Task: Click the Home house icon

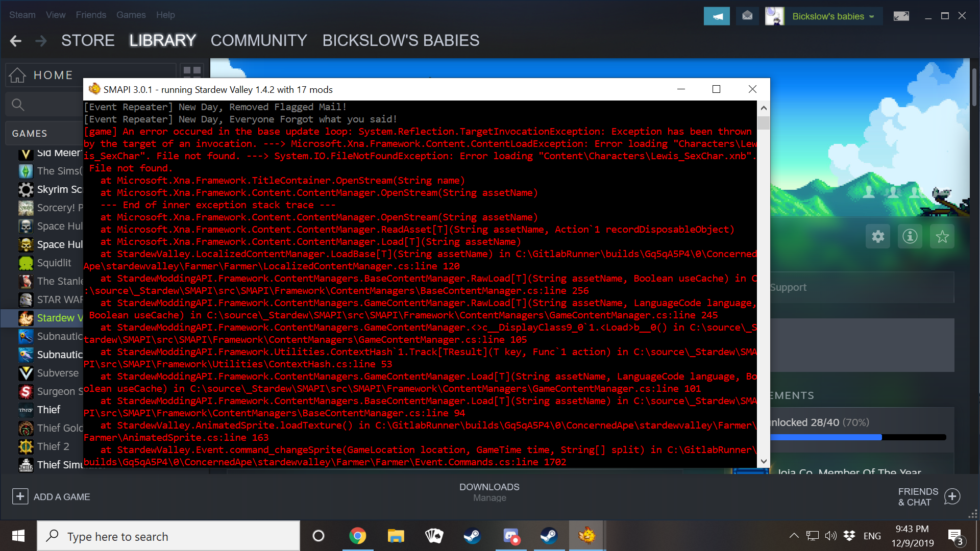Action: click(x=17, y=75)
